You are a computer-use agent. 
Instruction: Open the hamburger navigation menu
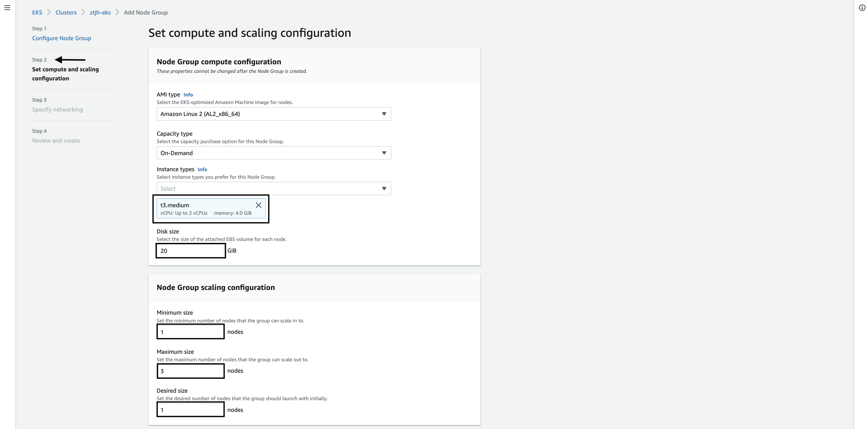[x=7, y=8]
